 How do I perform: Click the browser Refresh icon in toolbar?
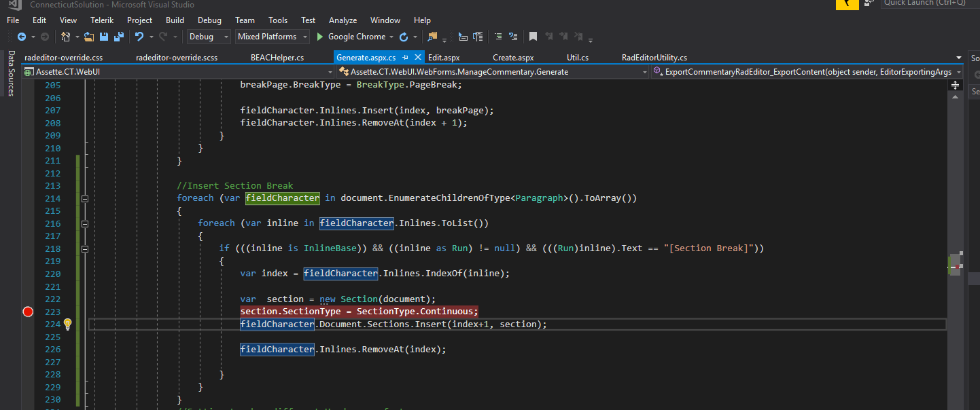pos(404,37)
